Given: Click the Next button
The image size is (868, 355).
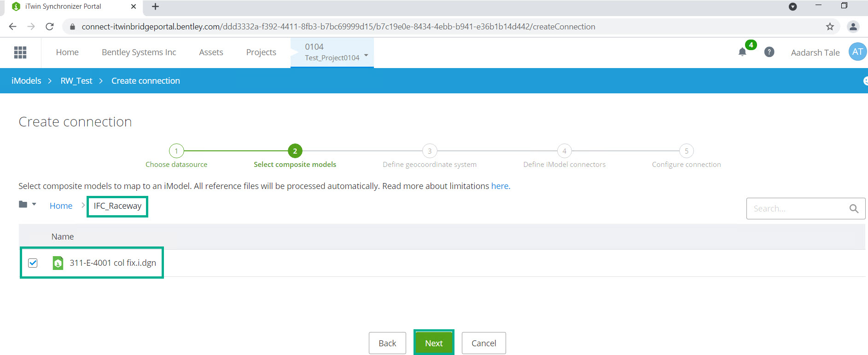Looking at the screenshot, I should point(434,343).
